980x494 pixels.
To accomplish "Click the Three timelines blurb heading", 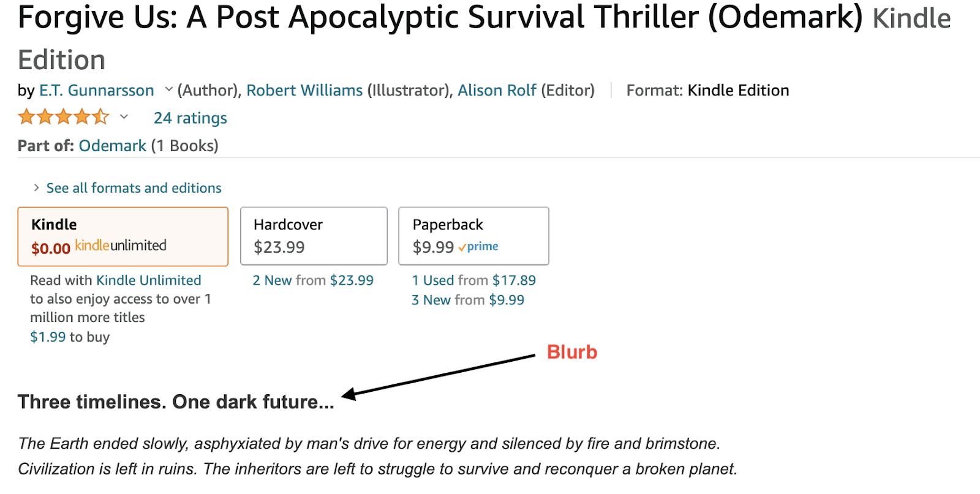I will pyautogui.click(x=176, y=402).
